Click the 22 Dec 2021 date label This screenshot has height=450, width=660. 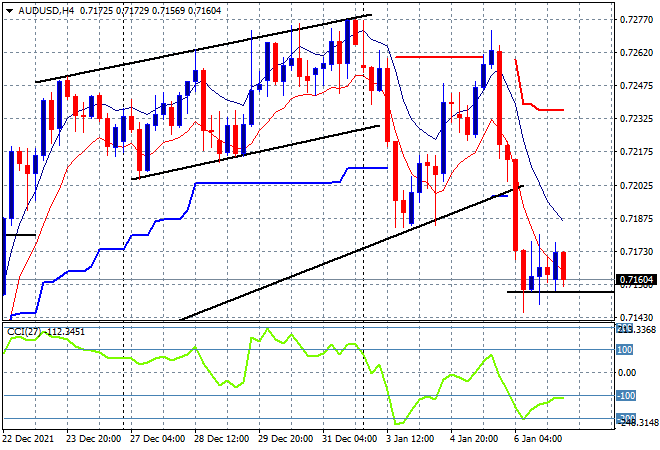(29, 439)
